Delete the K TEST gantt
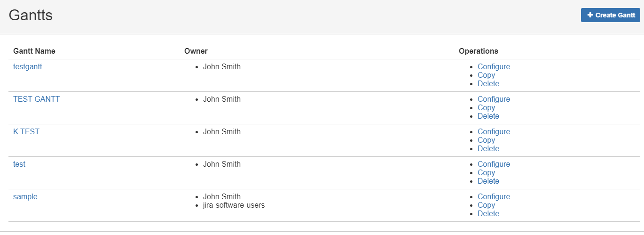The height and width of the screenshot is (235, 644). pyautogui.click(x=488, y=149)
